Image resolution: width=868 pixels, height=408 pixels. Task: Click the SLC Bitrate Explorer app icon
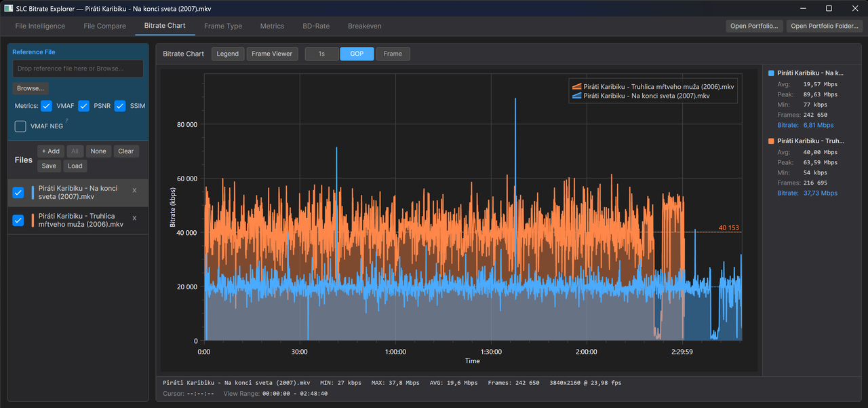[8, 8]
